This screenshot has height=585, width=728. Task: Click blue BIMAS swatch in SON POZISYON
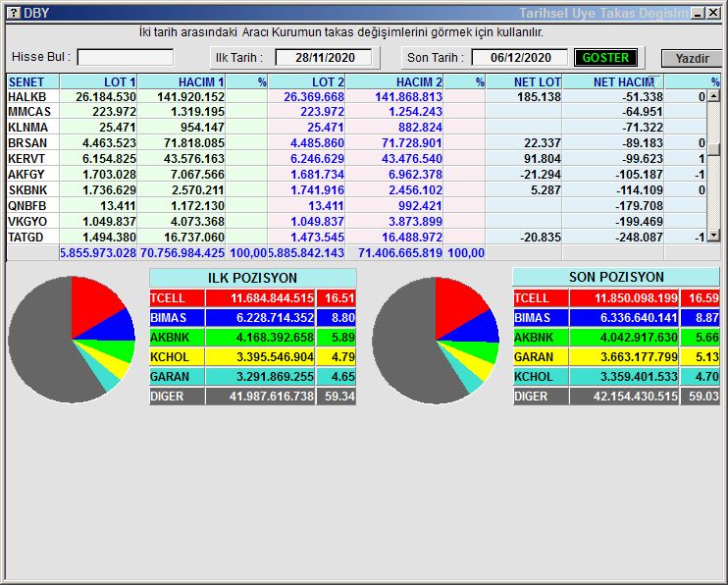(x=541, y=318)
